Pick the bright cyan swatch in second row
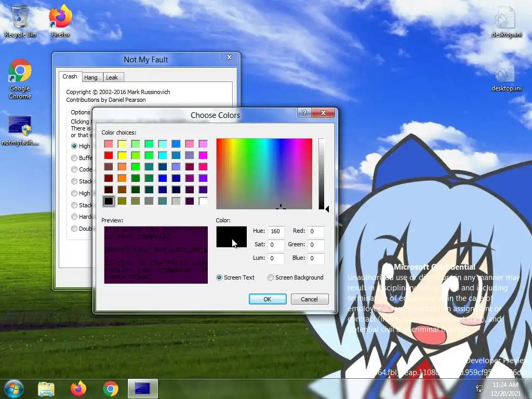 tap(163, 155)
